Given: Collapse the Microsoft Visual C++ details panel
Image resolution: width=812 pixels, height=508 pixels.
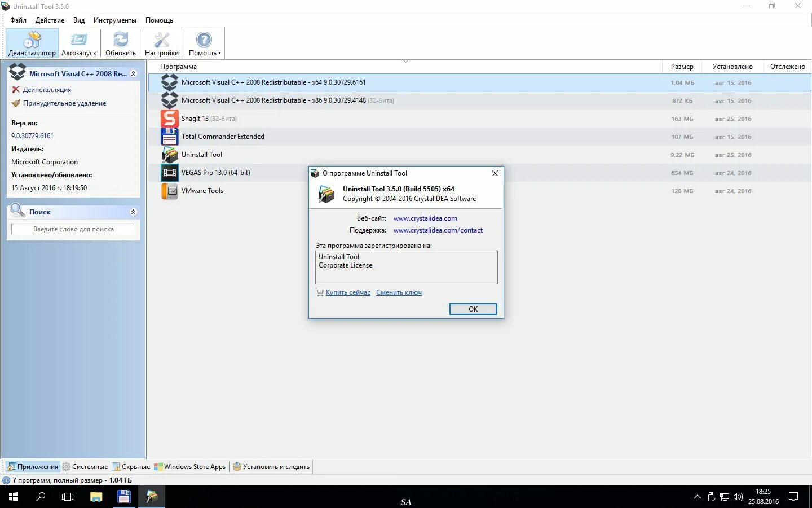Looking at the screenshot, I should coord(134,73).
